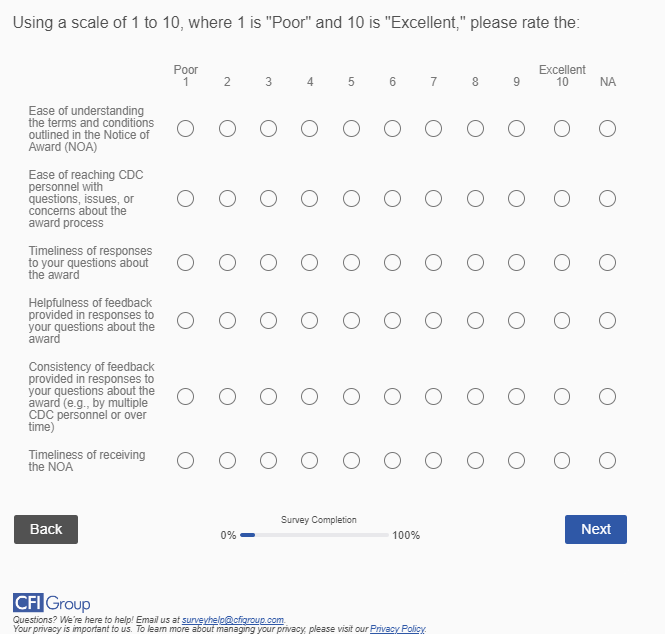Rate timeliness of receiving the NOA as 6

click(x=392, y=461)
